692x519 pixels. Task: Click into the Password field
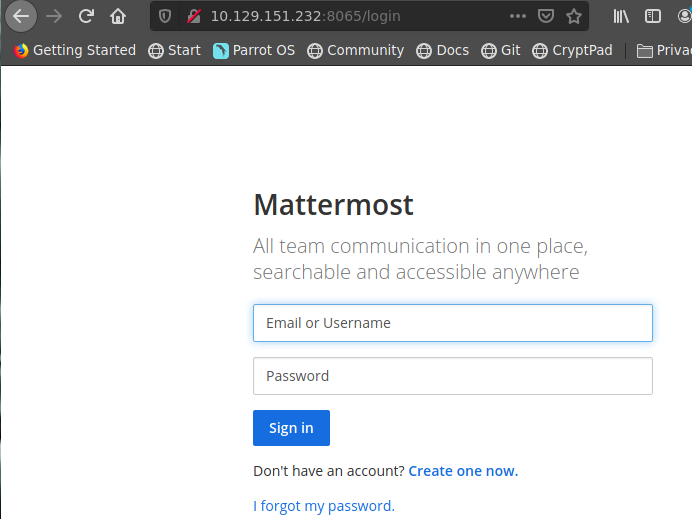click(452, 376)
